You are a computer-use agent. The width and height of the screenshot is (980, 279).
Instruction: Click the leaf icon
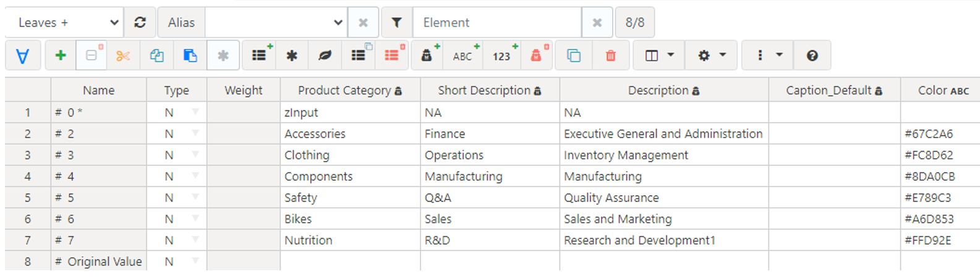(x=325, y=56)
